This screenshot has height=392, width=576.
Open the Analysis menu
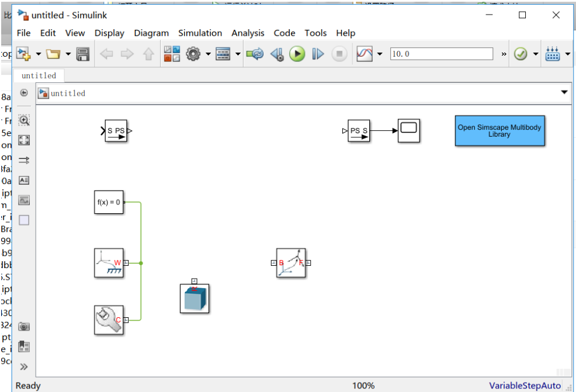click(248, 33)
